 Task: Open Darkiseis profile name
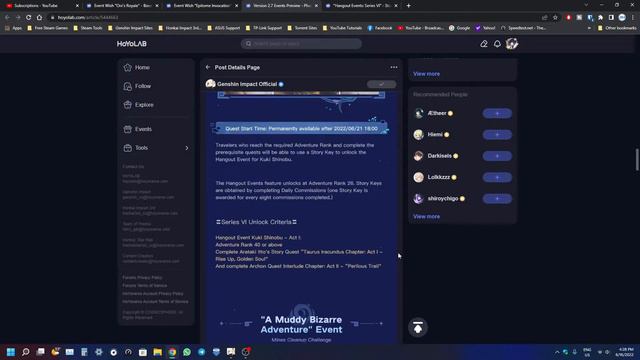(440, 156)
